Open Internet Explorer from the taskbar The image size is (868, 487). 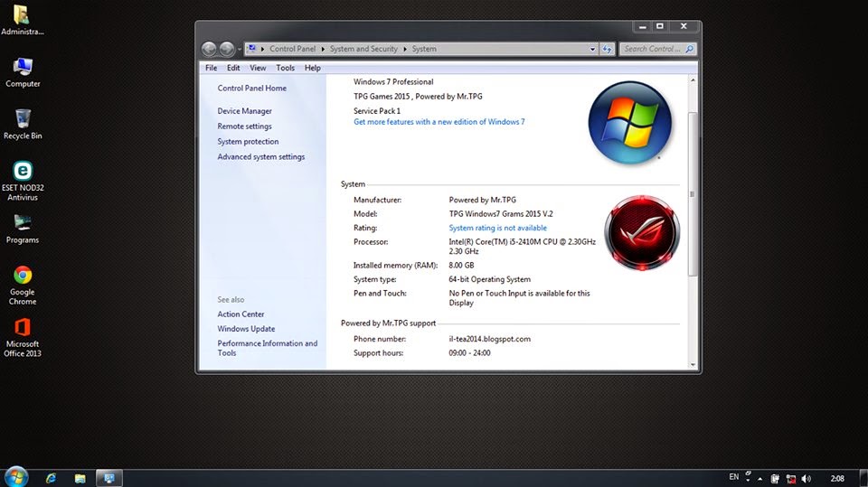point(51,478)
